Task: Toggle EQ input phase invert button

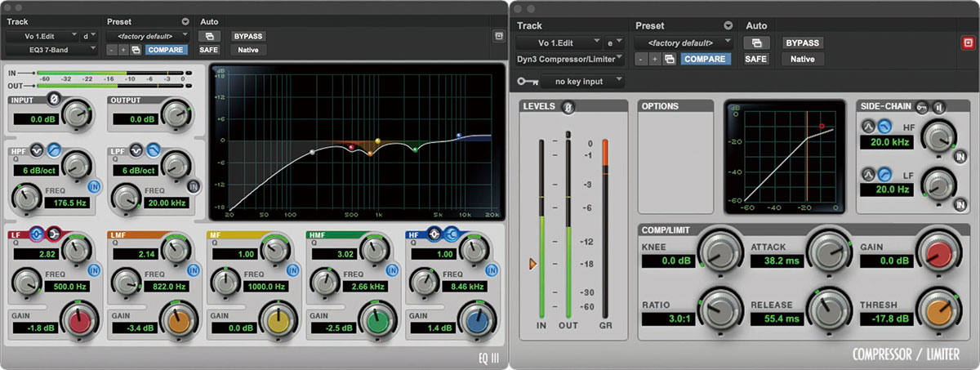Action: coord(55,100)
